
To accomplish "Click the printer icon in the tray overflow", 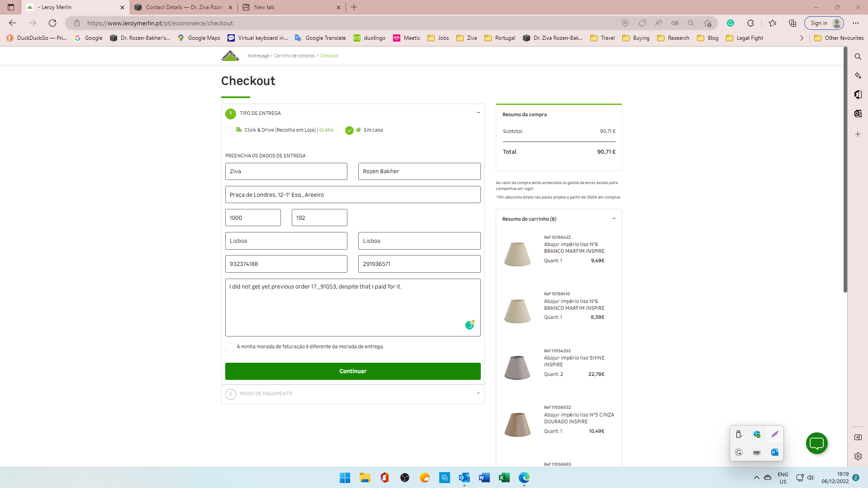I will [x=756, y=452].
